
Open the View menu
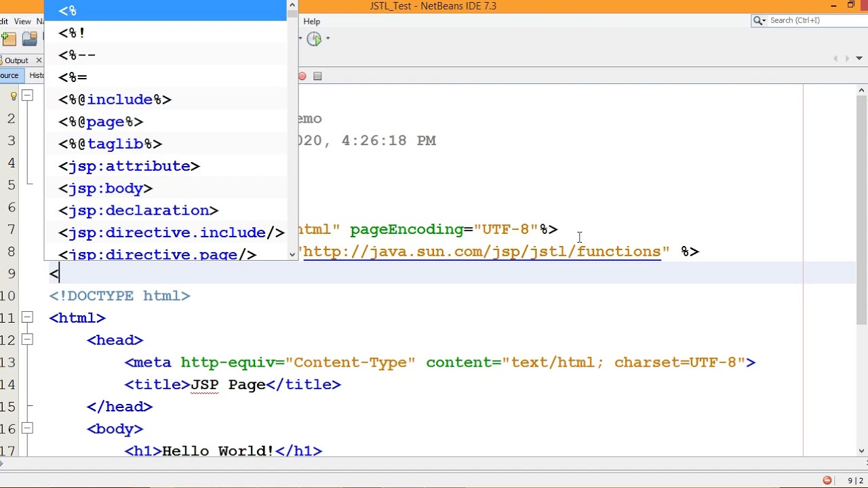[x=22, y=22]
